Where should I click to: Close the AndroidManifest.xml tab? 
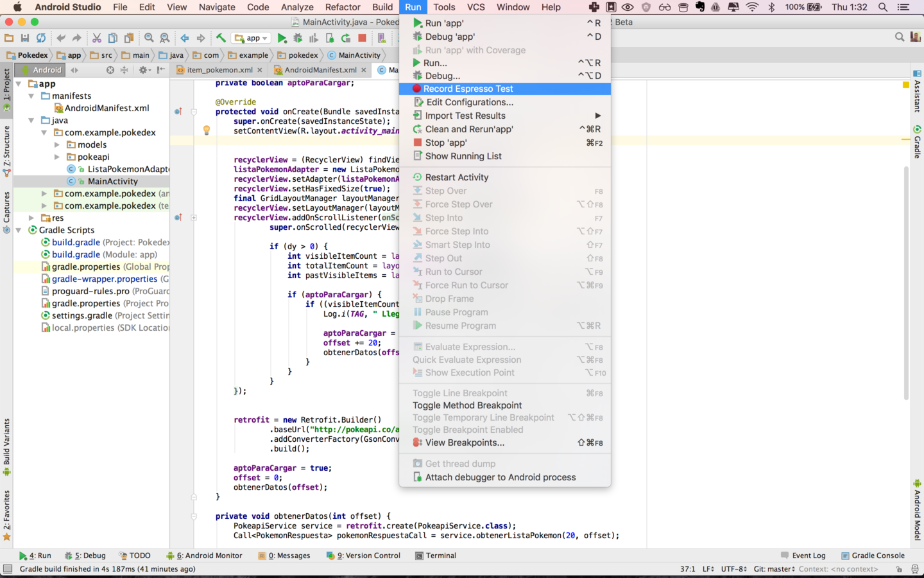364,70
